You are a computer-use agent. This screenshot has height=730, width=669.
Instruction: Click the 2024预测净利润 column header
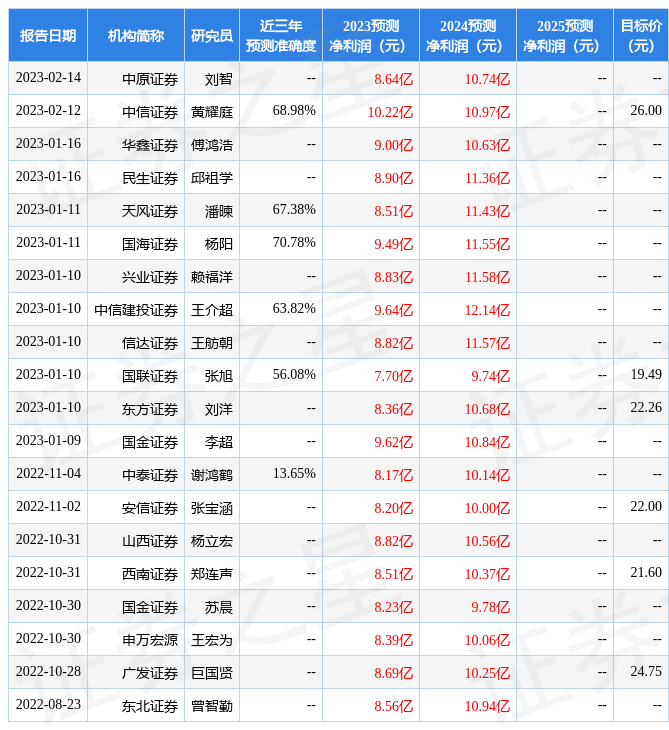(x=467, y=35)
